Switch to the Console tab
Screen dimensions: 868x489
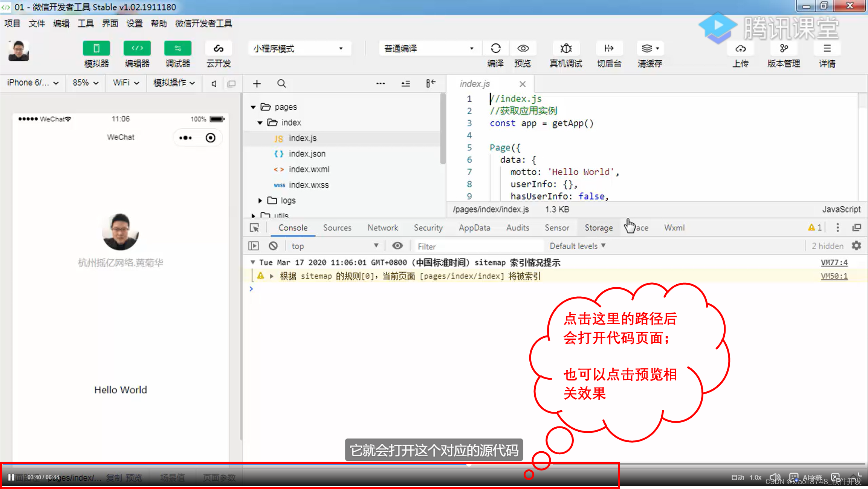tap(293, 228)
